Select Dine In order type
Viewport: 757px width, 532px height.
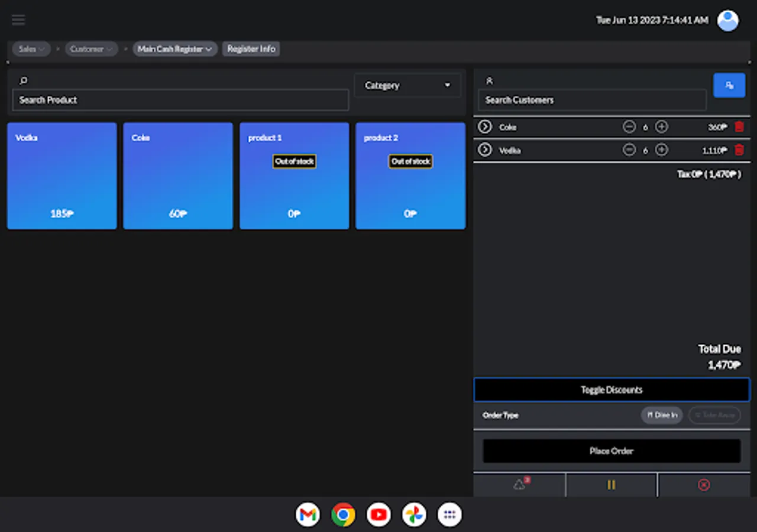[662, 415]
